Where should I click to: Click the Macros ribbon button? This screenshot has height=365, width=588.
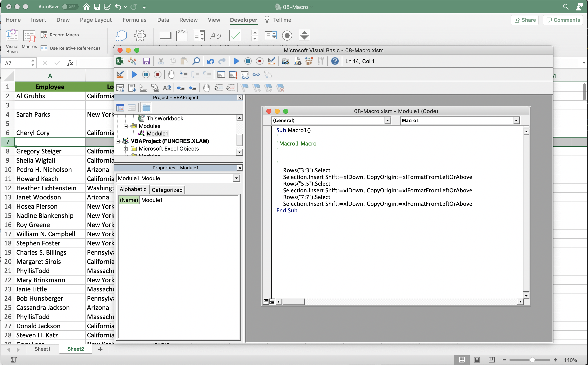point(29,39)
